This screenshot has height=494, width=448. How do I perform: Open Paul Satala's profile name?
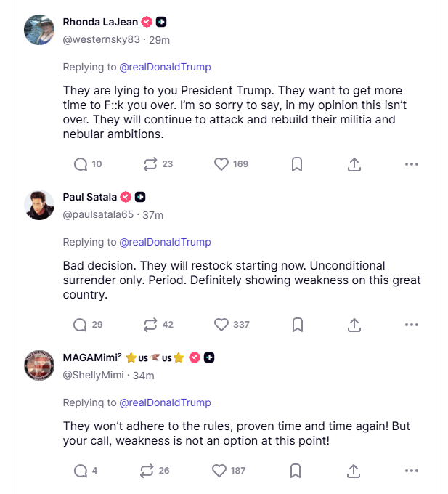90,196
